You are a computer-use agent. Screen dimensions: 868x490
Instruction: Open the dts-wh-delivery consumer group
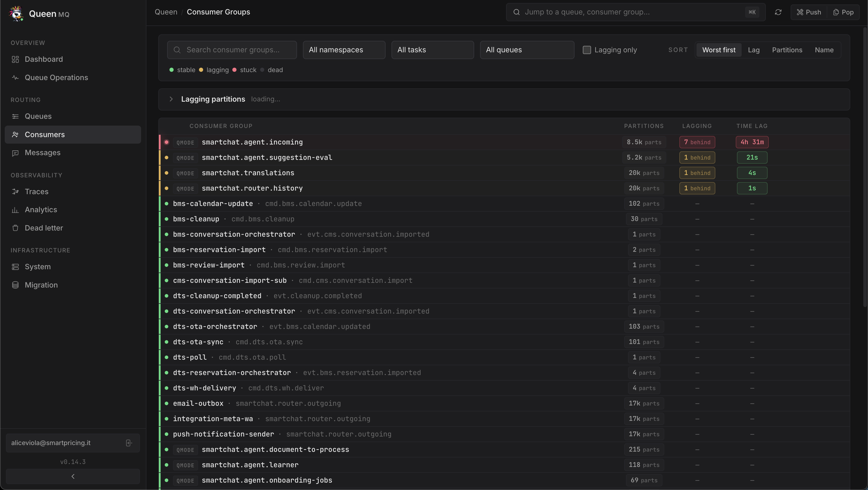(x=504, y=388)
